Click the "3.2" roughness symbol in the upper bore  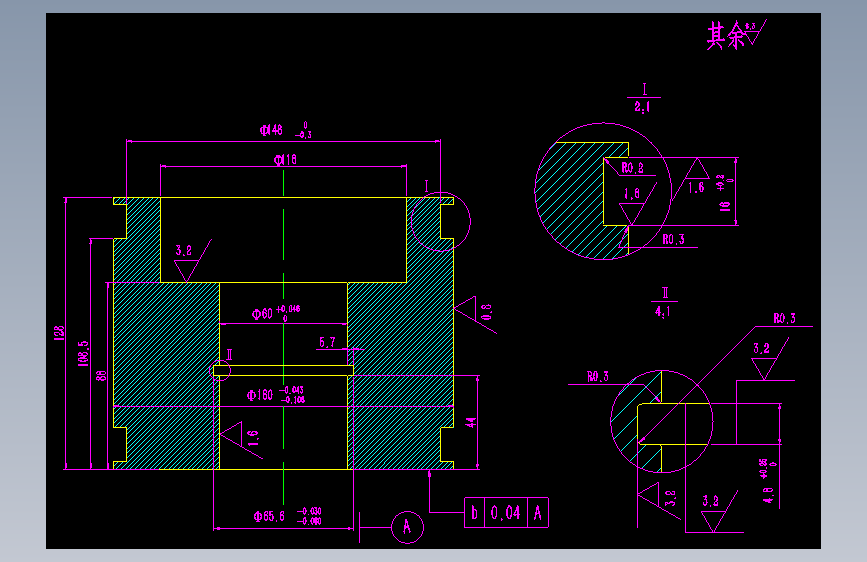pos(191,261)
